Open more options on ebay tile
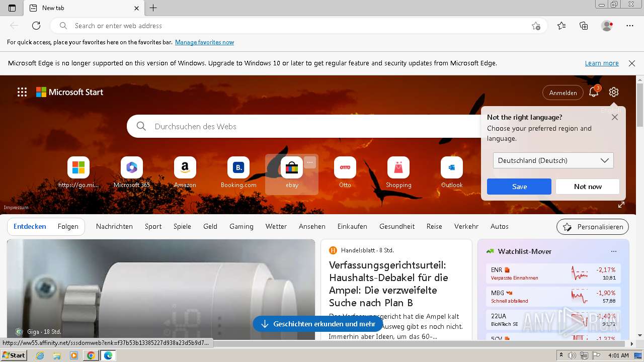644x362 pixels. 310,162
